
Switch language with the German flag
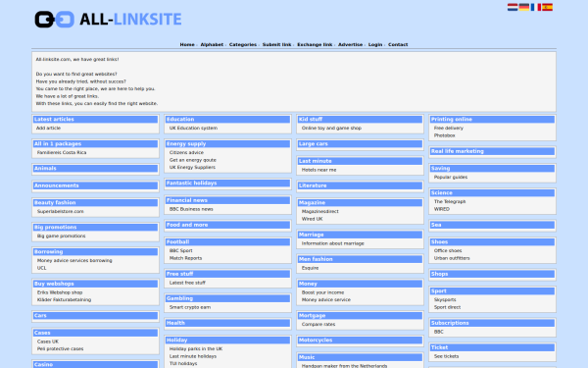tap(524, 7)
